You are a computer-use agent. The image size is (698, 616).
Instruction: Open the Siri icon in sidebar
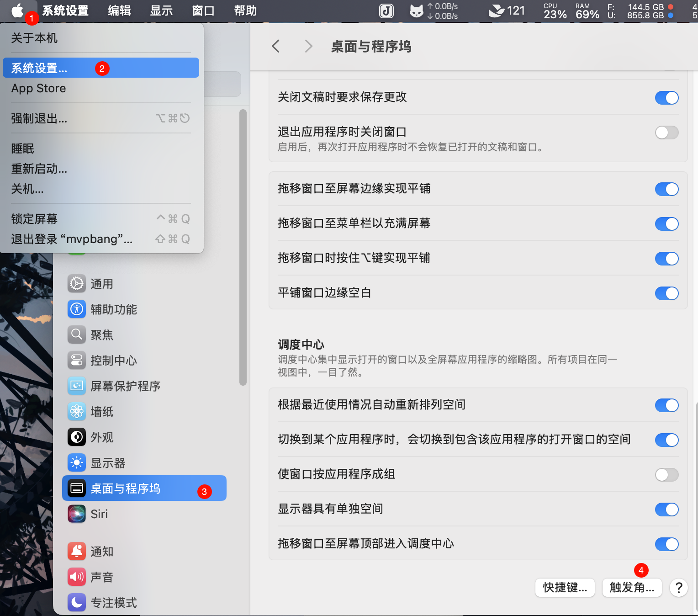click(x=77, y=514)
